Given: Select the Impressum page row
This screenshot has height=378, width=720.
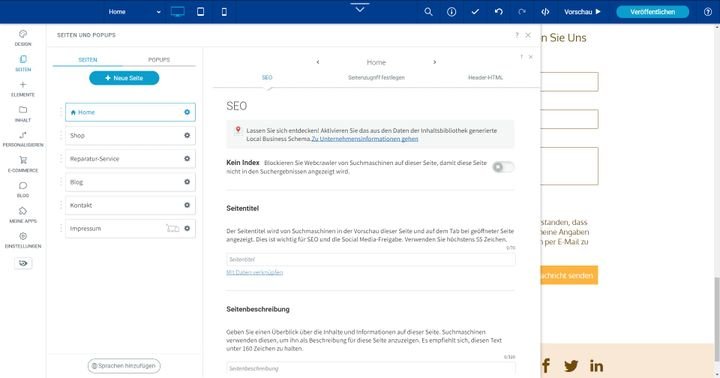Looking at the screenshot, I should click(130, 228).
